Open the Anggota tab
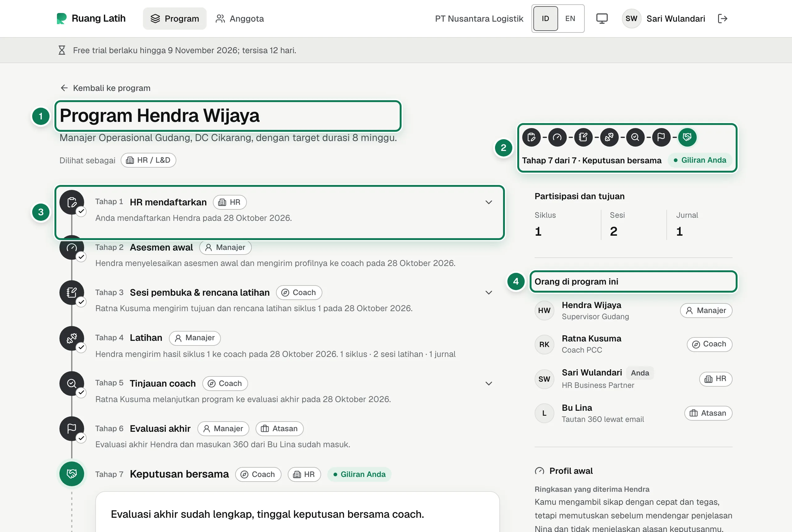The image size is (792, 532). pos(239,18)
